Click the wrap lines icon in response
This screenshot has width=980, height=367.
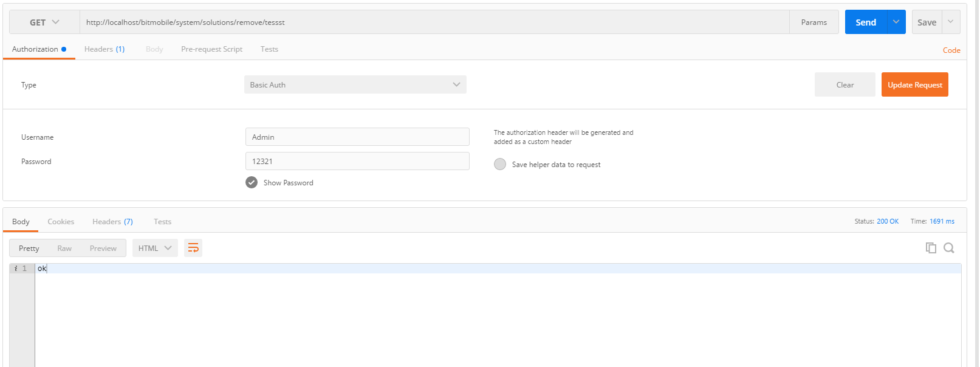pyautogui.click(x=193, y=248)
